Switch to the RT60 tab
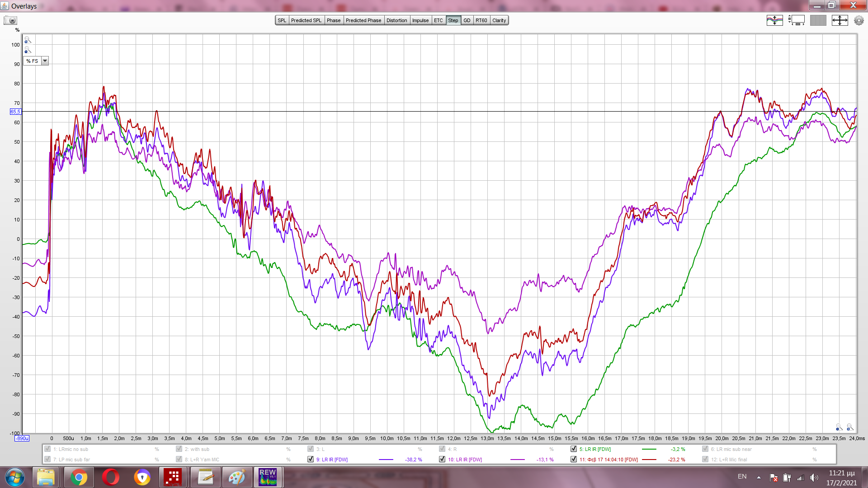868x488 pixels. point(481,20)
